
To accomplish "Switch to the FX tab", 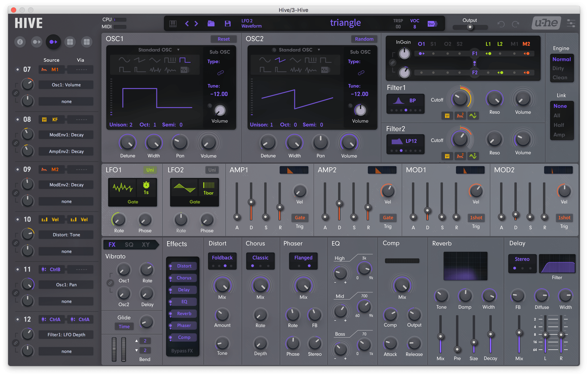I will (x=112, y=245).
